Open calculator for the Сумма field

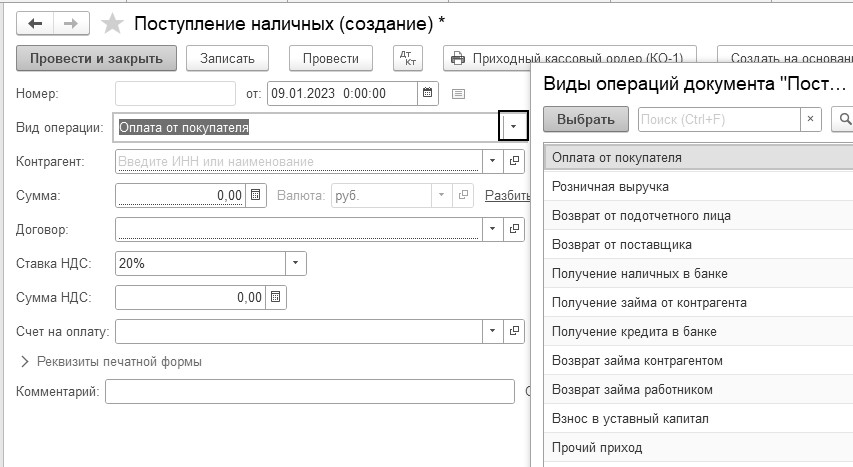click(x=256, y=195)
